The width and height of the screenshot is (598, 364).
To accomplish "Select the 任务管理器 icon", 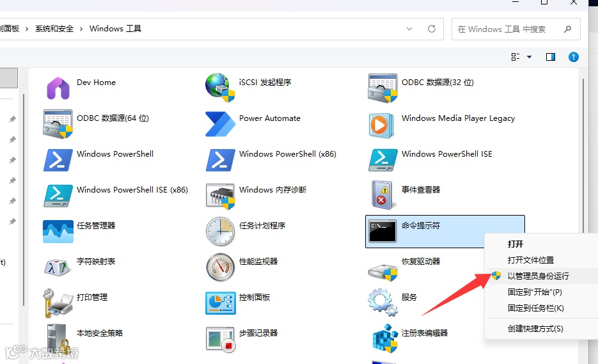I will [58, 231].
